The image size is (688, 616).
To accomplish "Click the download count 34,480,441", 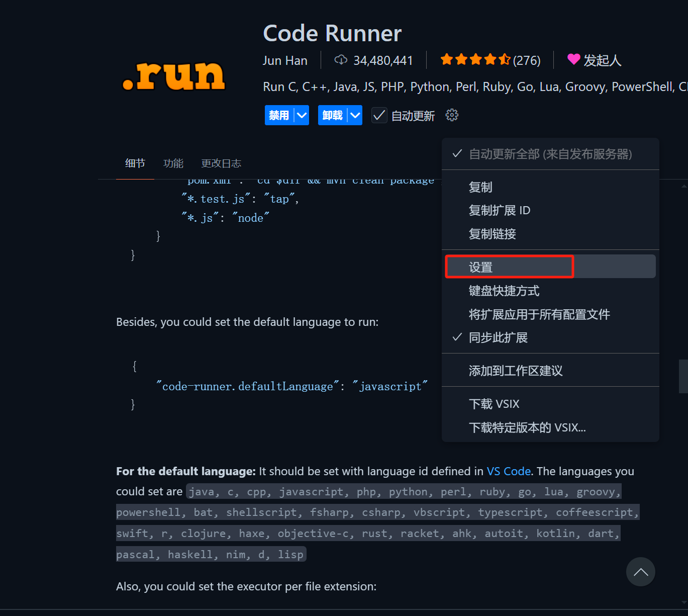I will 383,60.
